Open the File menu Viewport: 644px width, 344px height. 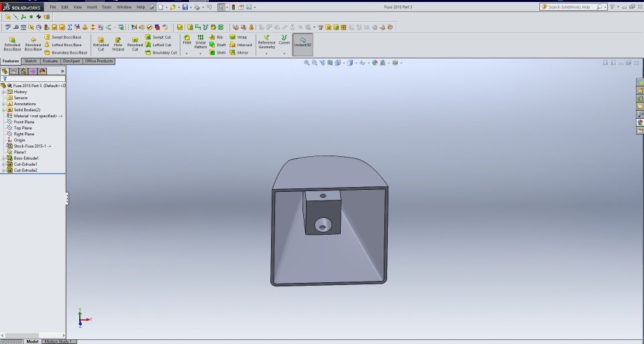click(x=53, y=7)
